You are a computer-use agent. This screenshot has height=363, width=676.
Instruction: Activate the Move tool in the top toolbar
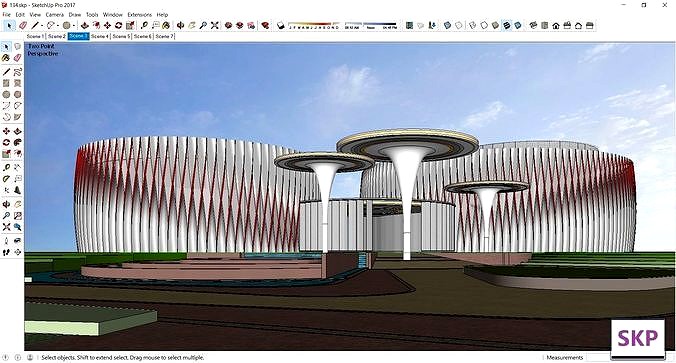107,25
